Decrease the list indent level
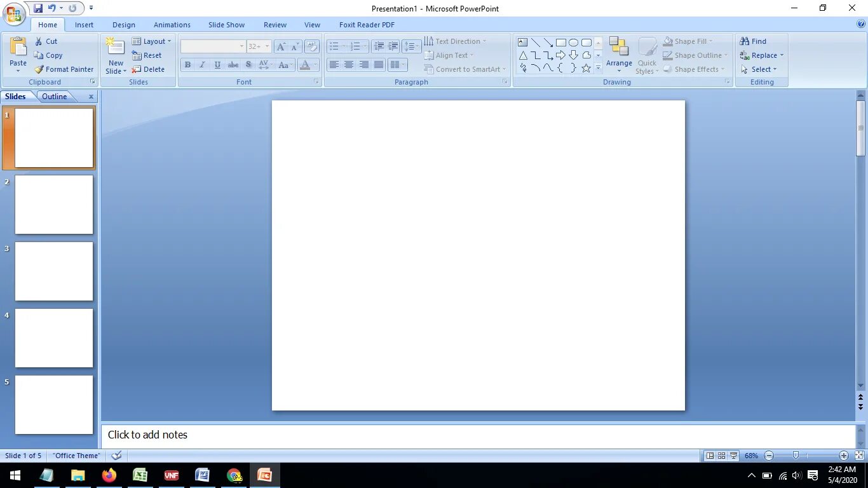Viewport: 868px width, 488px height. coord(379,46)
